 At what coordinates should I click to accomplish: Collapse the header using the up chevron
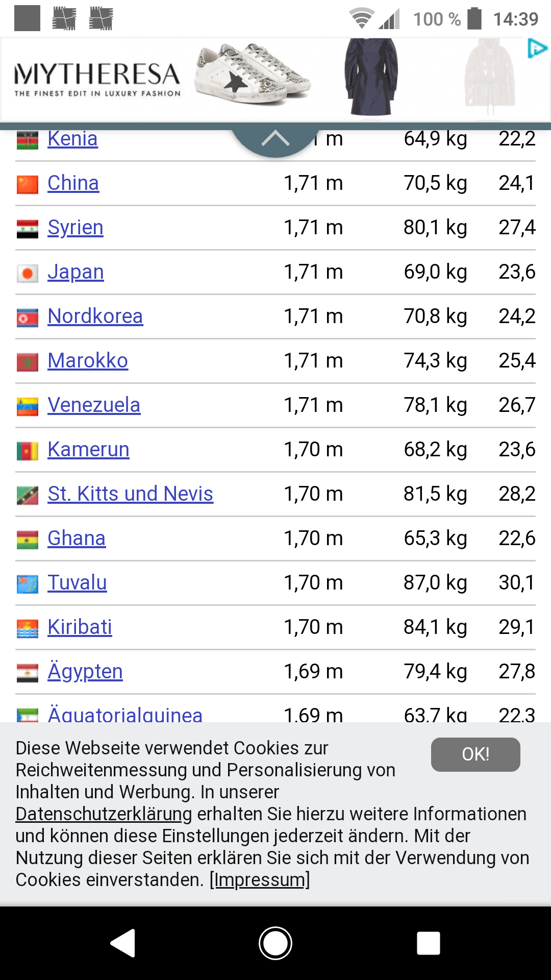pyautogui.click(x=275, y=139)
